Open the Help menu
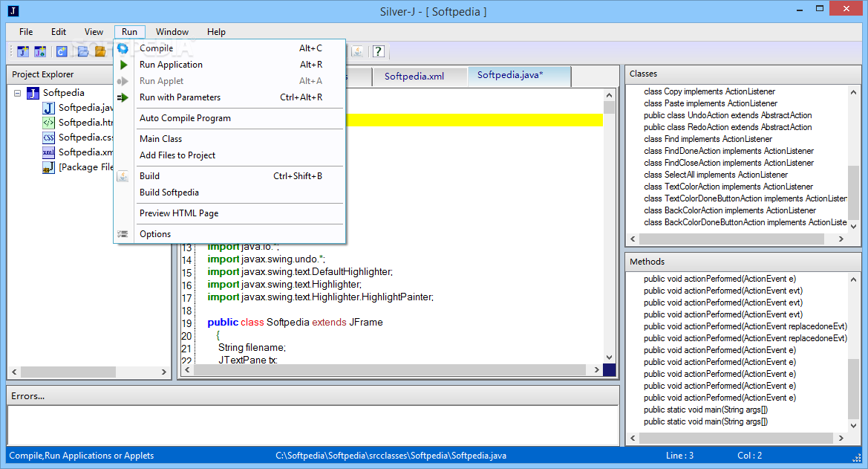 217,32
